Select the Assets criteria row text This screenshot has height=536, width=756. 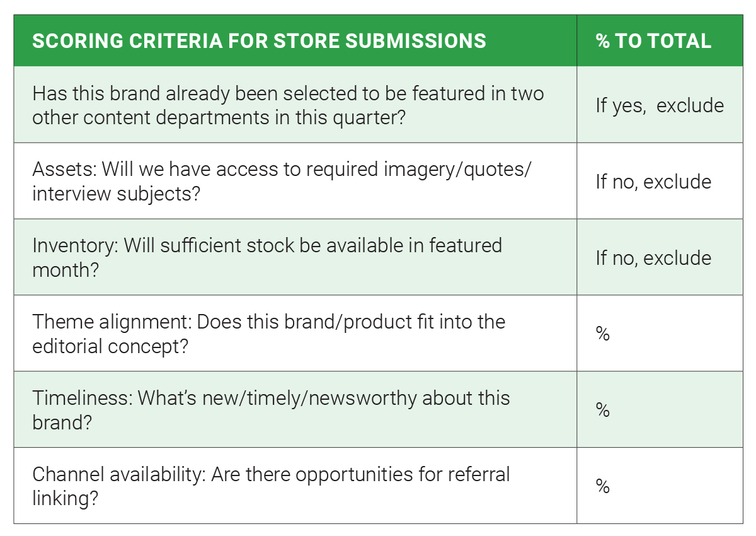pos(295,181)
